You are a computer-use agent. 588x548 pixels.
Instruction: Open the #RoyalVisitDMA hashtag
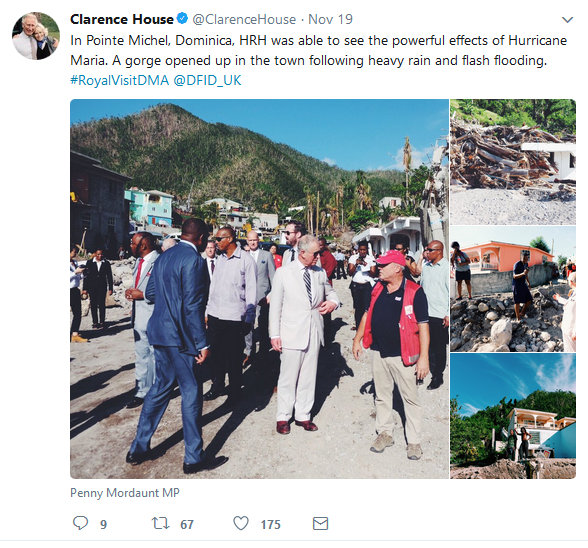tap(120, 80)
